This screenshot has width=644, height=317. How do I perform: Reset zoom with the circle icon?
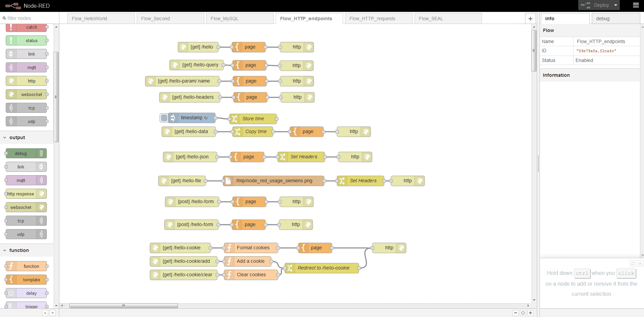(523, 313)
